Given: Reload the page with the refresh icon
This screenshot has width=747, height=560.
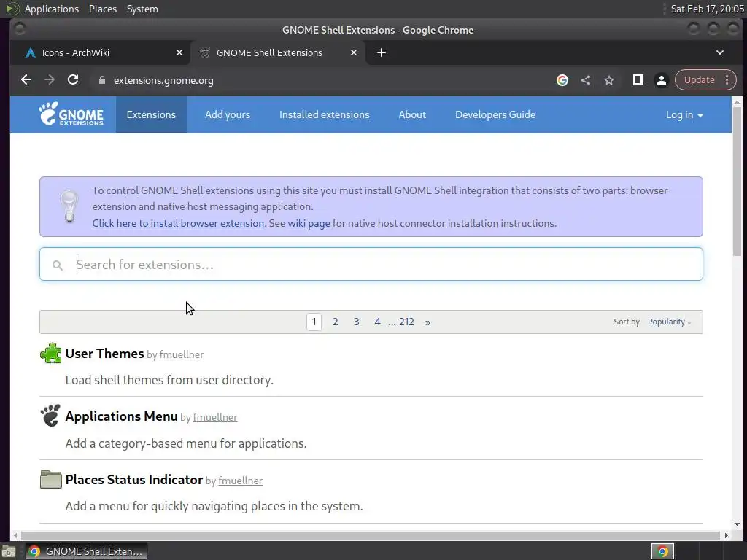Looking at the screenshot, I should pos(73,80).
